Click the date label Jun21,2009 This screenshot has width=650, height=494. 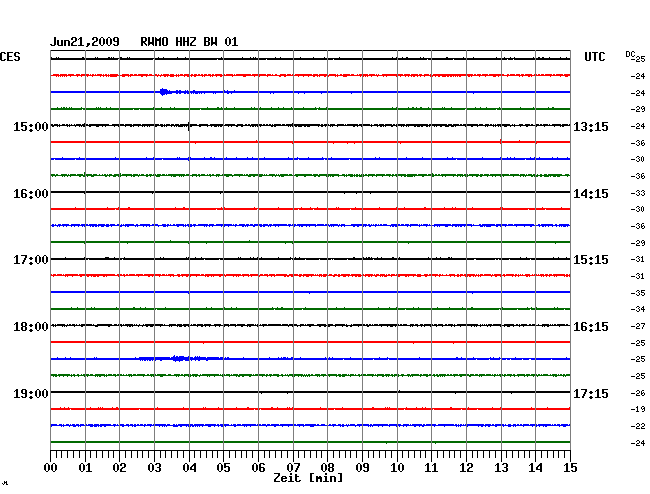tap(85, 42)
